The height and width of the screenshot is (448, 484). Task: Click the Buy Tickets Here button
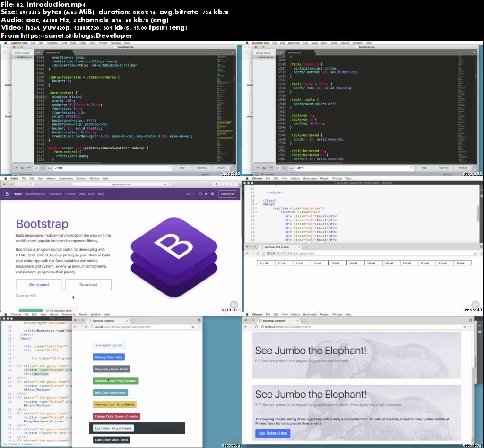coord(273,433)
